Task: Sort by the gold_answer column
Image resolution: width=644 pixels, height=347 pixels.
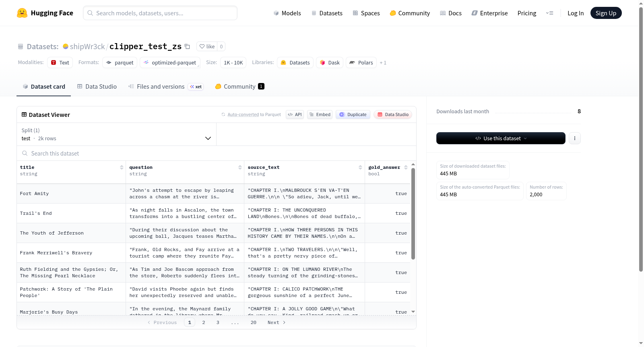Action: (x=406, y=167)
